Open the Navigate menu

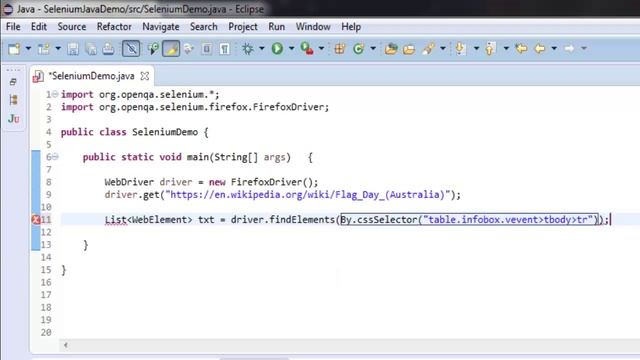tap(161, 27)
